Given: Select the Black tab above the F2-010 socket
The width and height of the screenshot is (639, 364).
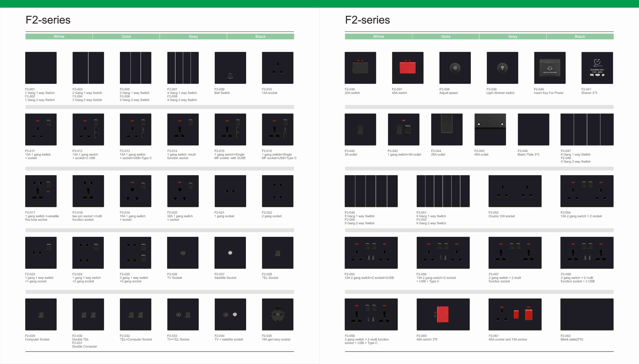Looking at the screenshot, I should click(260, 37).
